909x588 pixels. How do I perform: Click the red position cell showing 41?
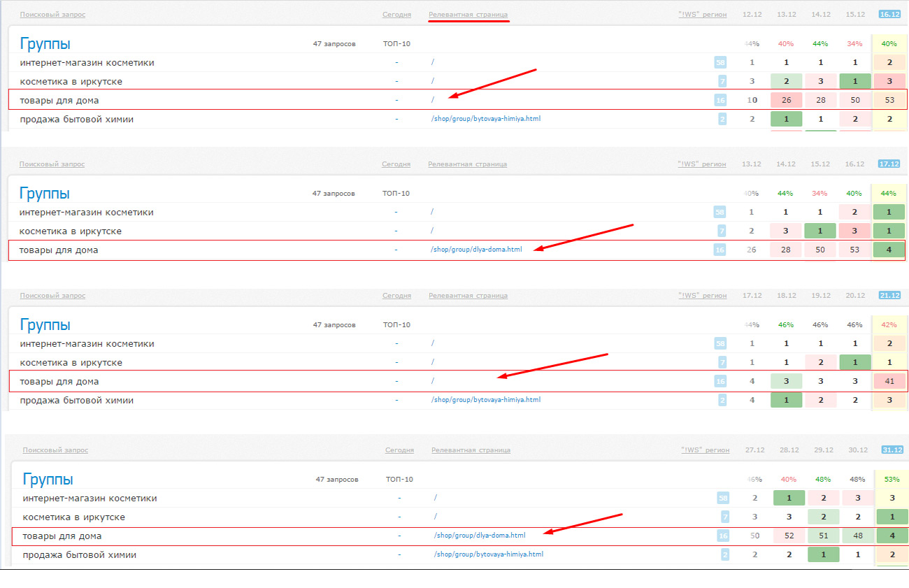(889, 382)
